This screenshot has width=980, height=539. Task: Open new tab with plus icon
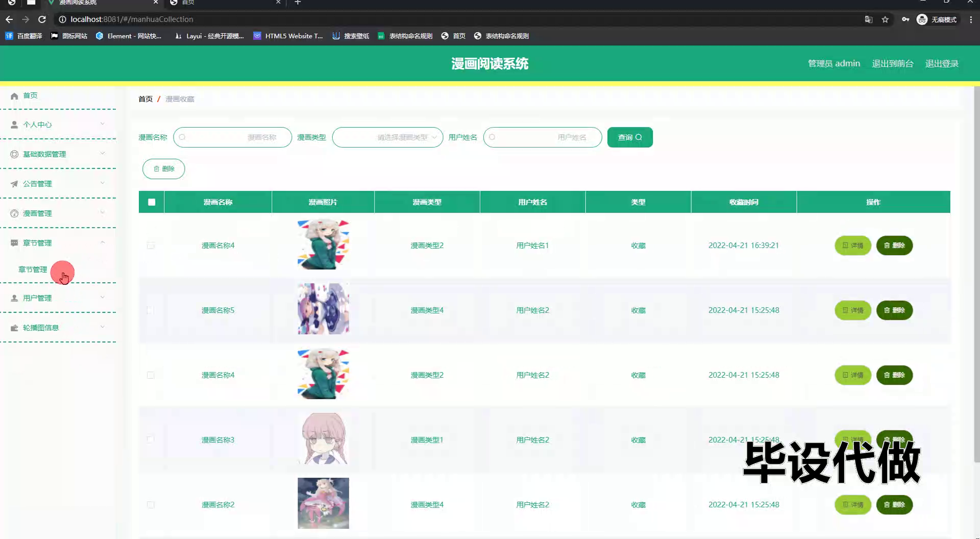[x=298, y=3]
